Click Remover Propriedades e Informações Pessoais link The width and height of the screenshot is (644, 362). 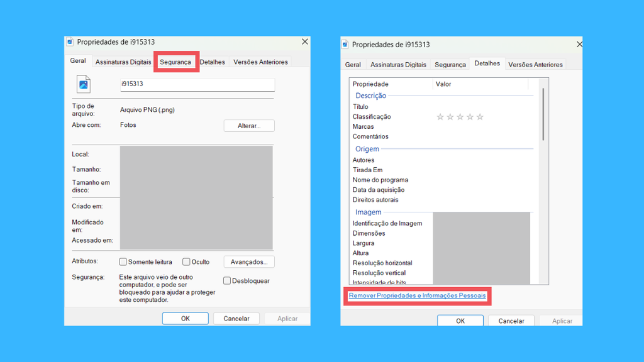point(417,295)
